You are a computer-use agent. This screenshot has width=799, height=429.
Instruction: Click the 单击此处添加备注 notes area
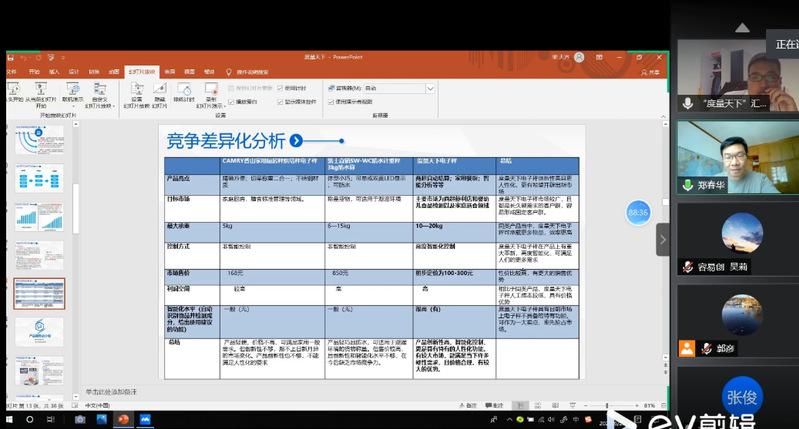coord(111,392)
